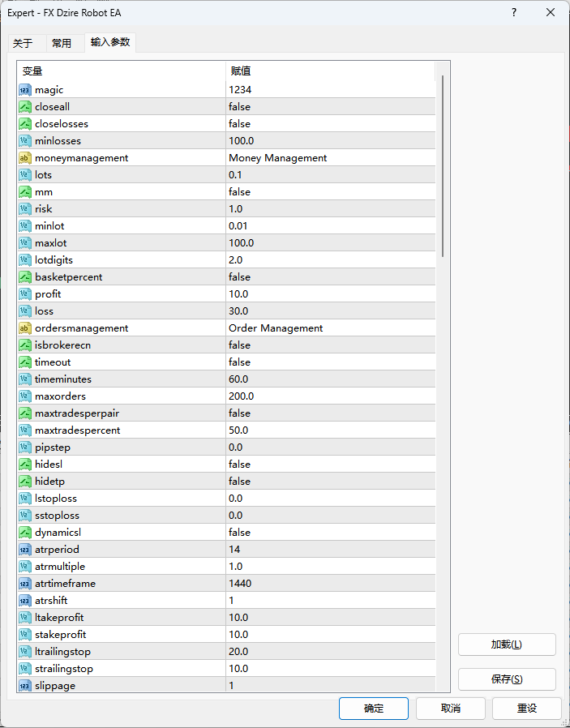Select the profit value 10.0

coord(238,294)
